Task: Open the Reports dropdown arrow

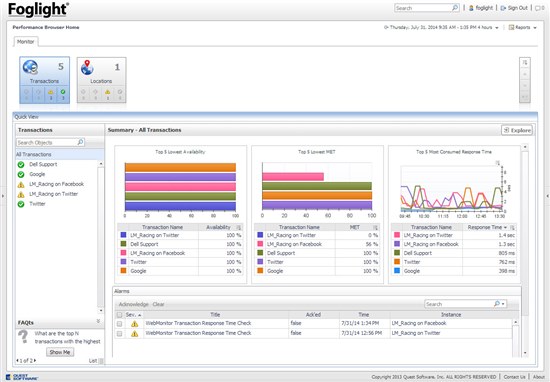Action: point(535,28)
